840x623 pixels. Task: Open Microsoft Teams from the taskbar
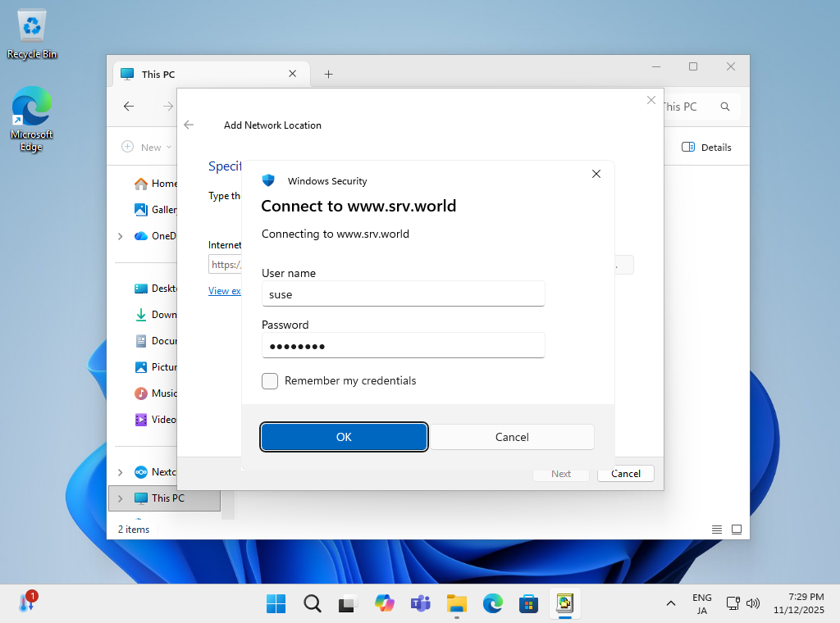tap(420, 603)
